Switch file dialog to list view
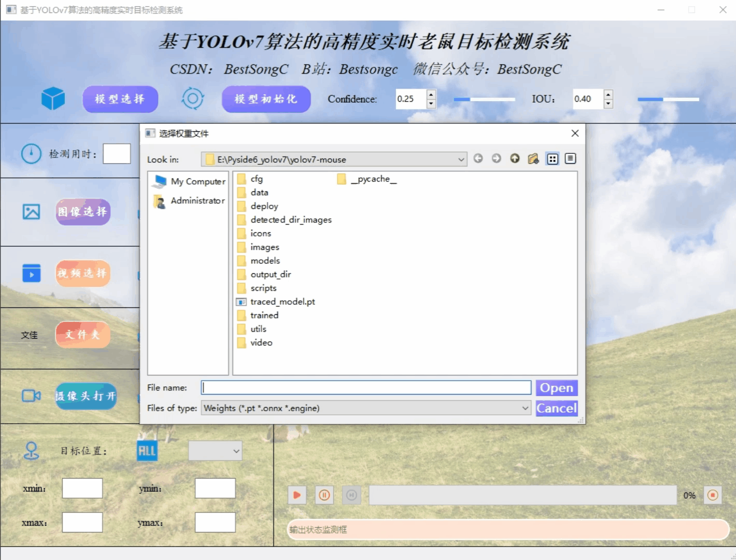The width and height of the screenshot is (736, 560). (x=553, y=159)
